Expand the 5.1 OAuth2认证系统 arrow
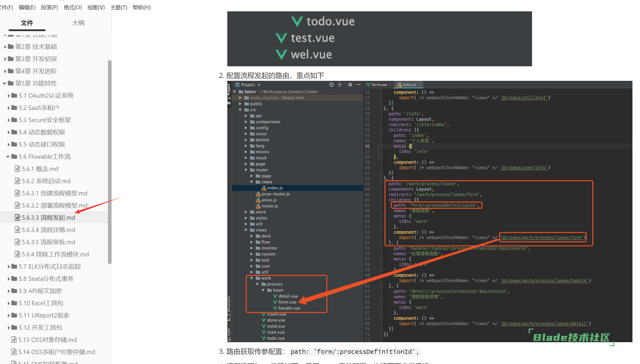The width and height of the screenshot is (640, 364). tap(9, 95)
